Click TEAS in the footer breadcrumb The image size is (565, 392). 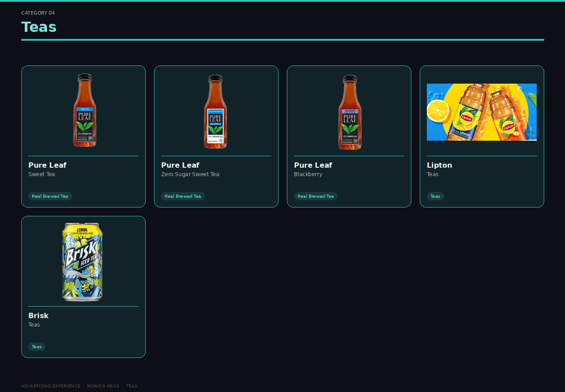[x=132, y=386]
